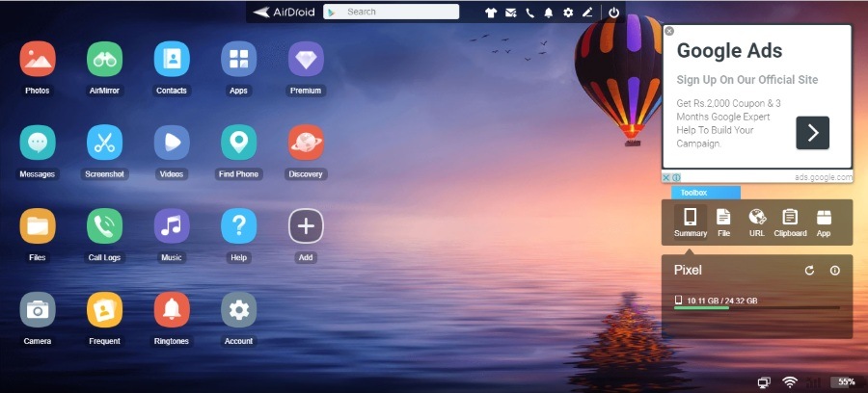The image size is (868, 393).
Task: Launch the Screenshot scissors icon
Action: pos(104,143)
